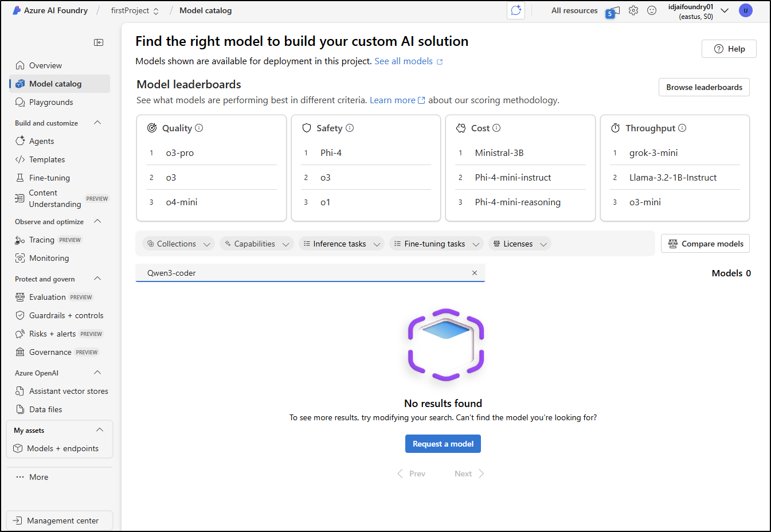
Task: Click the Model catalog breadcrumb
Action: pos(206,10)
